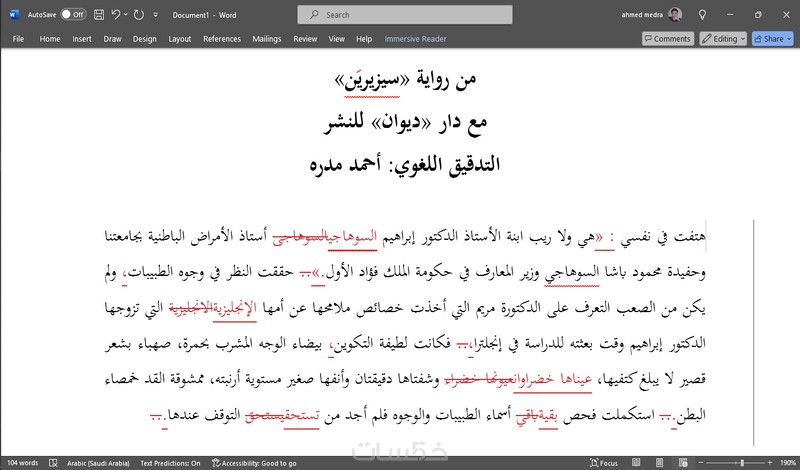Toggle Text Predictions: On in status bar
800x470 pixels.
tap(170, 463)
